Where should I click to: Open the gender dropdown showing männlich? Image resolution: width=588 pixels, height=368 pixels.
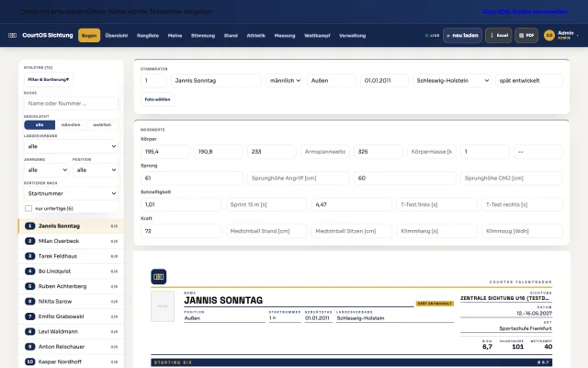click(284, 80)
